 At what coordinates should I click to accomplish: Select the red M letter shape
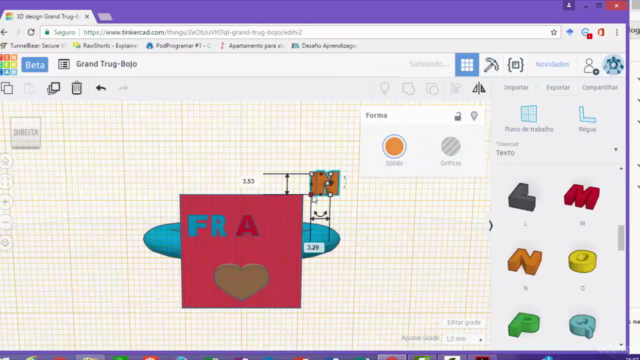(582, 197)
